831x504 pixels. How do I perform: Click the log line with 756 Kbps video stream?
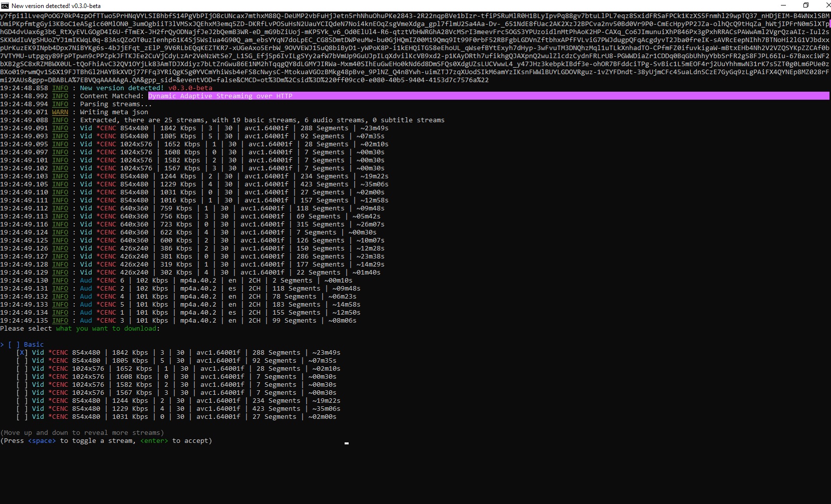click(x=190, y=216)
